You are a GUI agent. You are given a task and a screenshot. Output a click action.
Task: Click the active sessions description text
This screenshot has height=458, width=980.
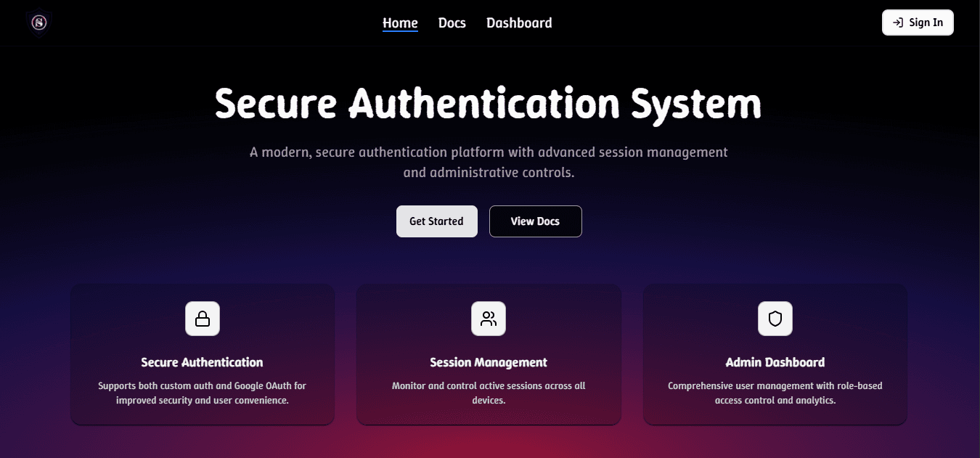point(489,393)
